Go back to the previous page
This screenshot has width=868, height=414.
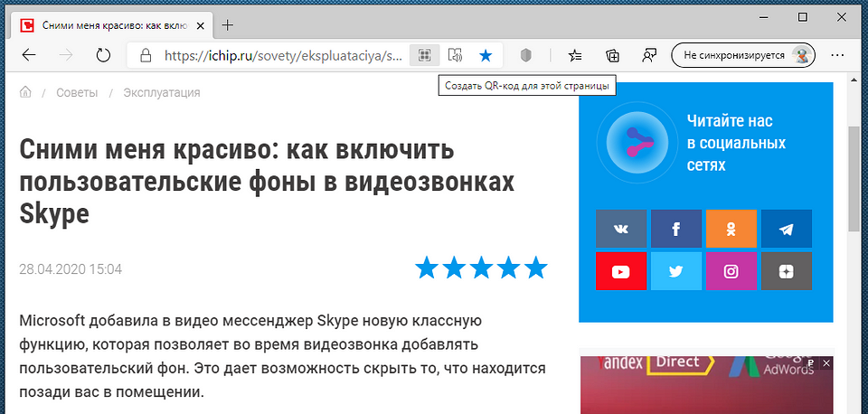click(x=29, y=55)
